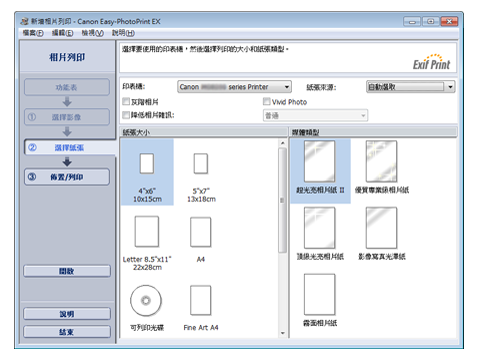Go to step 1 選擇影像
This screenshot has width=490, height=364.
(67, 117)
